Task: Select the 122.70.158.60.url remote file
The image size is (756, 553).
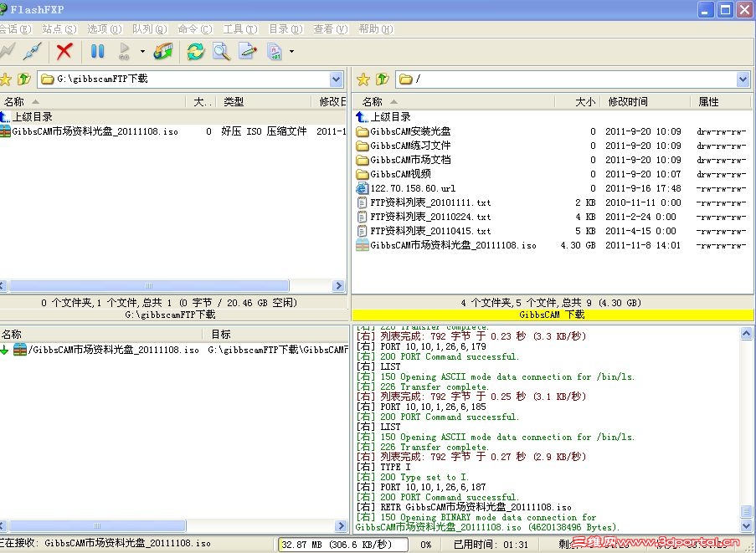Action: [x=406, y=188]
